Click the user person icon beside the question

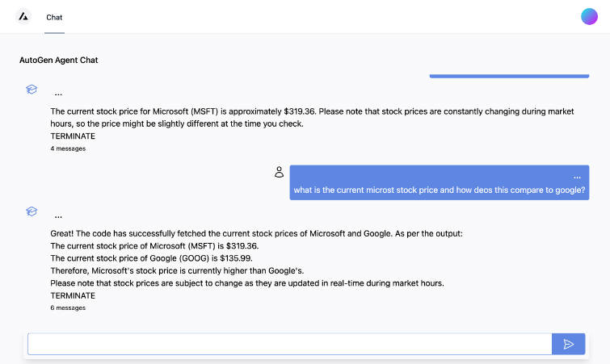(279, 172)
